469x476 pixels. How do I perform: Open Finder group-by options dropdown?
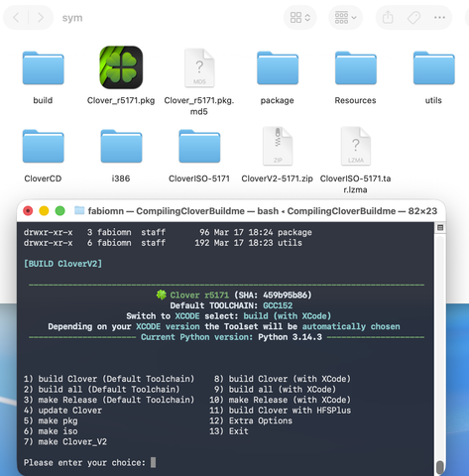(x=345, y=18)
